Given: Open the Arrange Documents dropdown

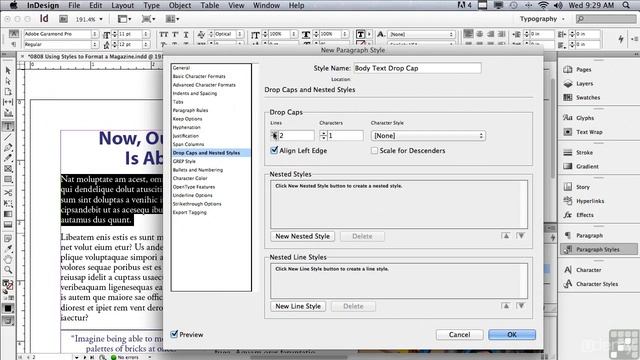Looking at the screenshot, I should pos(172,19).
